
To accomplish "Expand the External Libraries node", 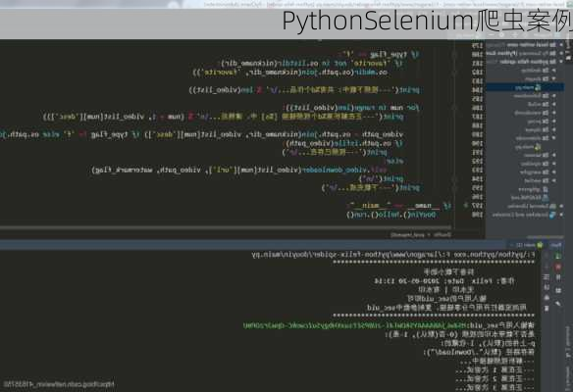I will (561, 206).
